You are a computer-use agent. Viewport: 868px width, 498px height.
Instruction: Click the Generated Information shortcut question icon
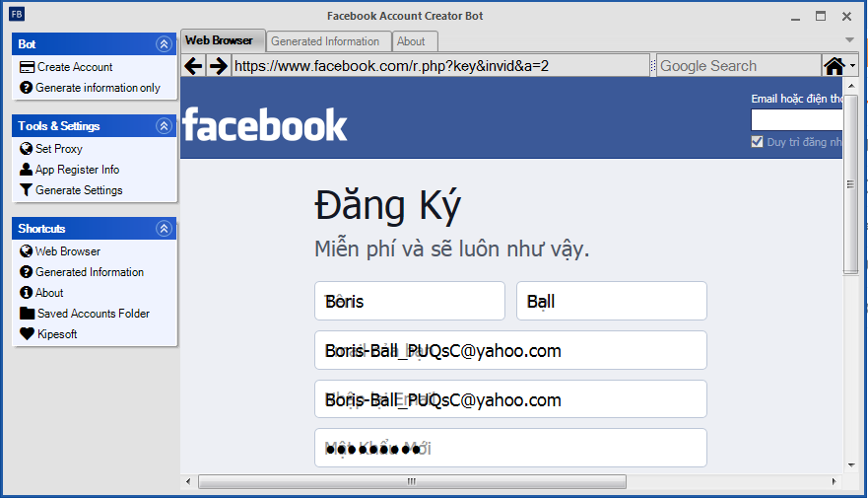click(26, 272)
